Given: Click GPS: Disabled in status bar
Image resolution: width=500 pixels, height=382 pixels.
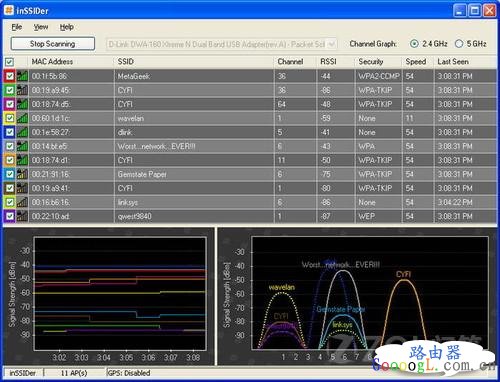Looking at the screenshot, I should [x=129, y=373].
